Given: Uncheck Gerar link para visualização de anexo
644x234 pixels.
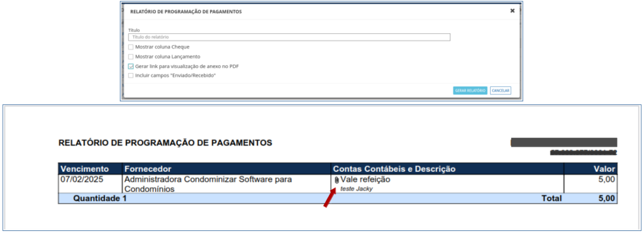Looking at the screenshot, I should 131,66.
